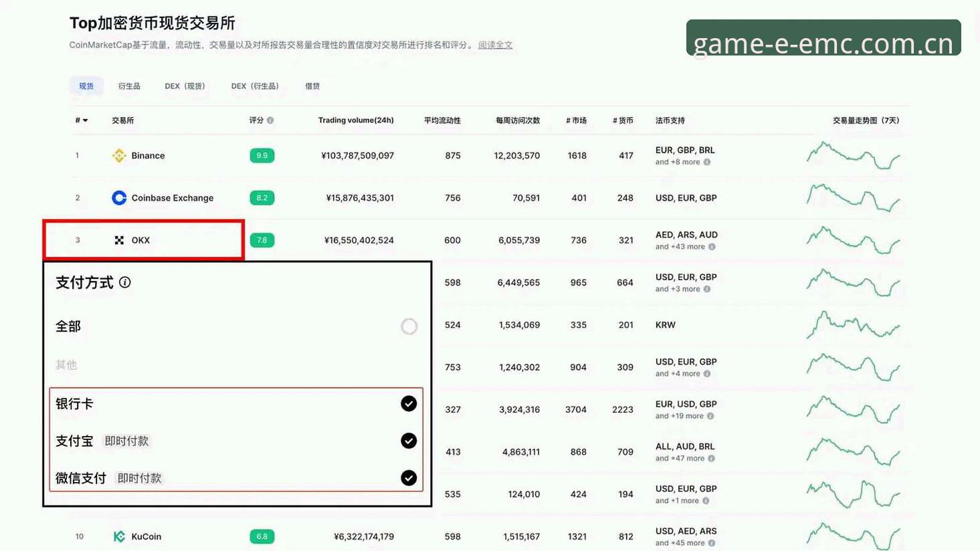Click the info icon beside 支付方式 title
This screenshot has width=980, height=551.
(x=125, y=282)
